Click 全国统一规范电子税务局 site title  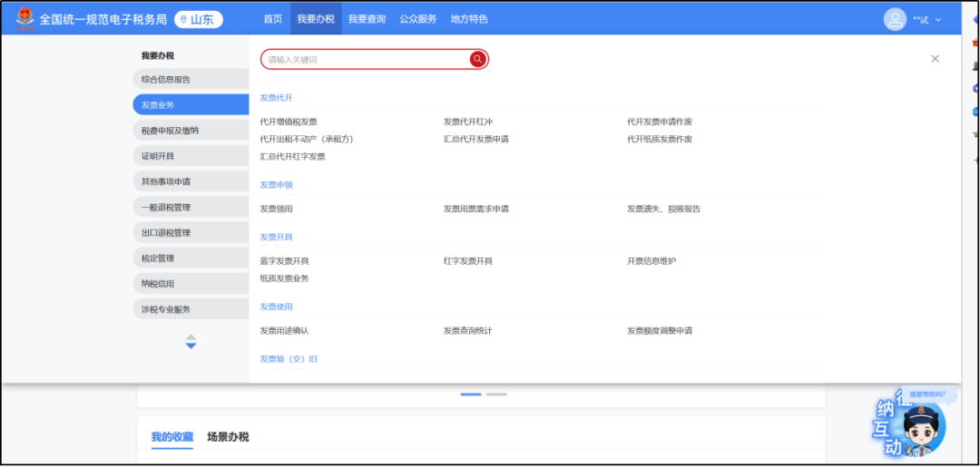(x=103, y=19)
